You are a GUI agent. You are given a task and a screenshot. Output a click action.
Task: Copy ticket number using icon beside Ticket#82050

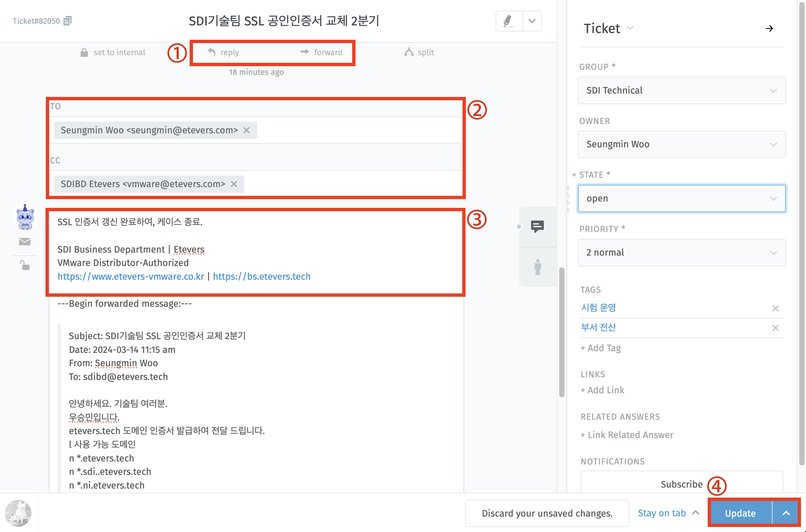pyautogui.click(x=68, y=21)
